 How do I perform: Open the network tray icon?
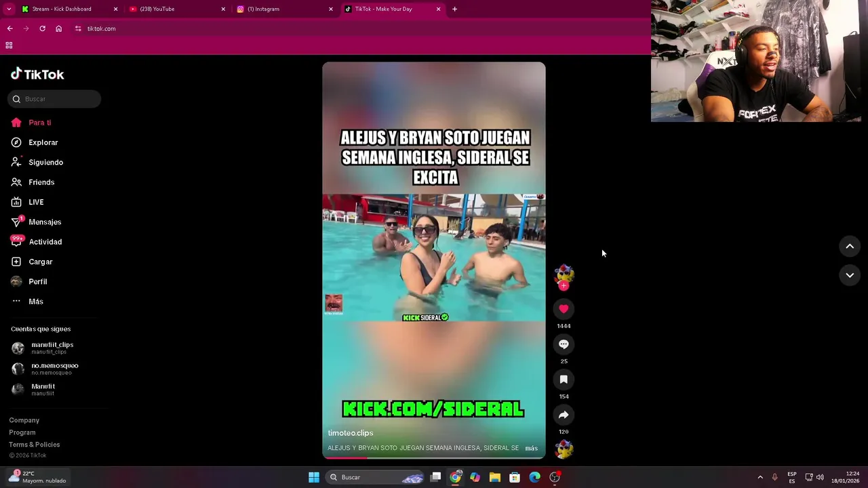click(809, 477)
